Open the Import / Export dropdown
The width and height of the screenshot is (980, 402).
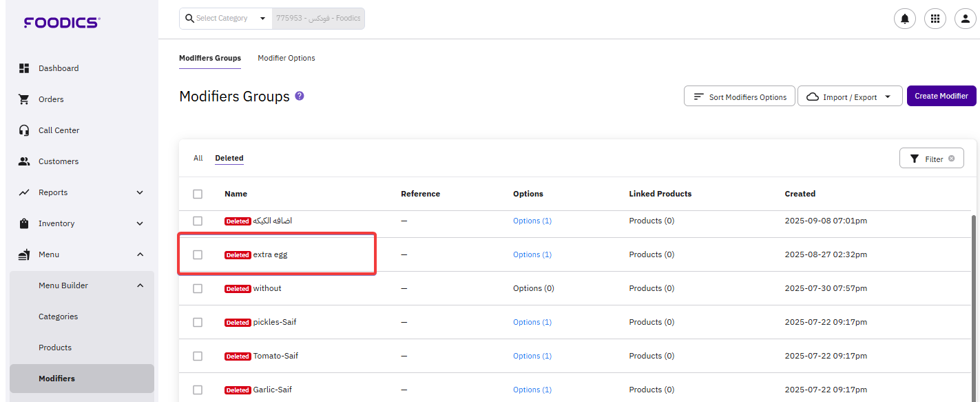coord(850,97)
